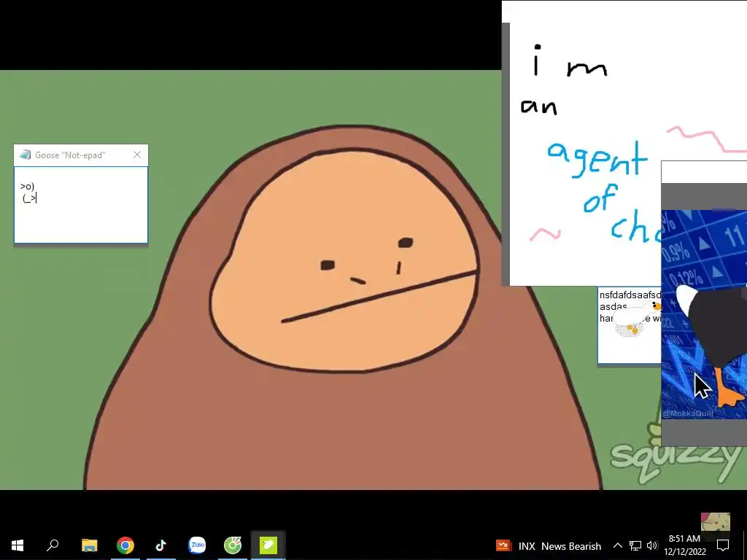Image resolution: width=747 pixels, height=560 pixels.
Task: Open network status tray icon
Action: click(x=635, y=545)
